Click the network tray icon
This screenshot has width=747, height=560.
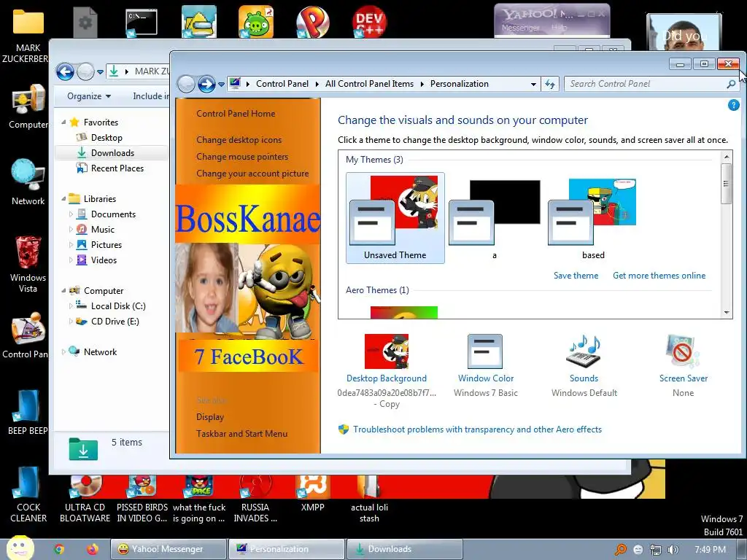656,550
